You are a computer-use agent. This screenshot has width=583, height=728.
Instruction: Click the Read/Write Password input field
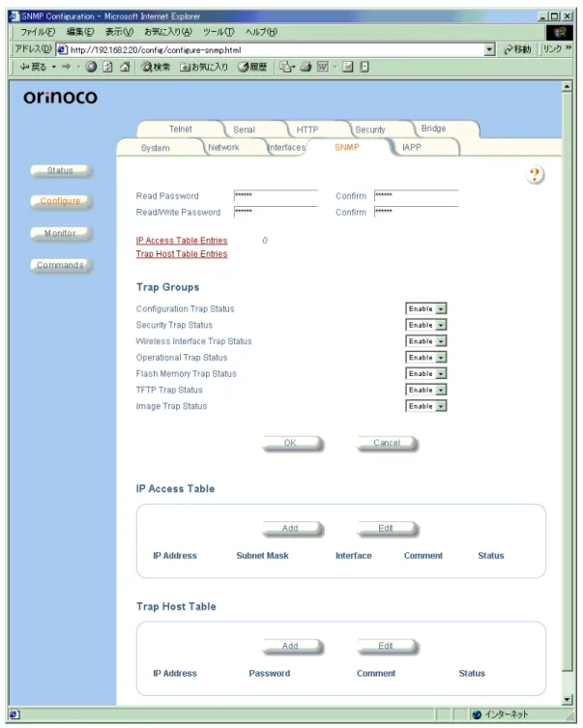(x=276, y=212)
